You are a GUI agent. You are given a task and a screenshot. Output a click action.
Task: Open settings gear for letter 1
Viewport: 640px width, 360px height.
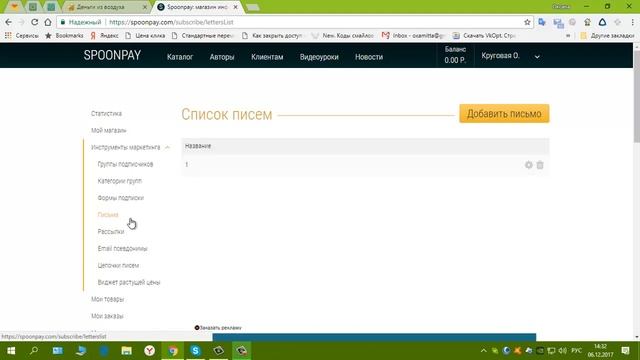529,165
